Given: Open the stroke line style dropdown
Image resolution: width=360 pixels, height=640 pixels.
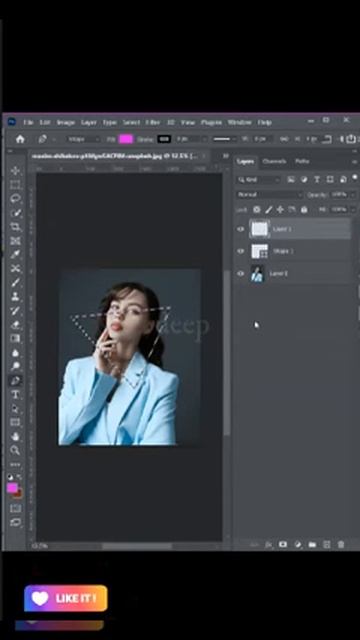Looking at the screenshot, I should point(225,139).
